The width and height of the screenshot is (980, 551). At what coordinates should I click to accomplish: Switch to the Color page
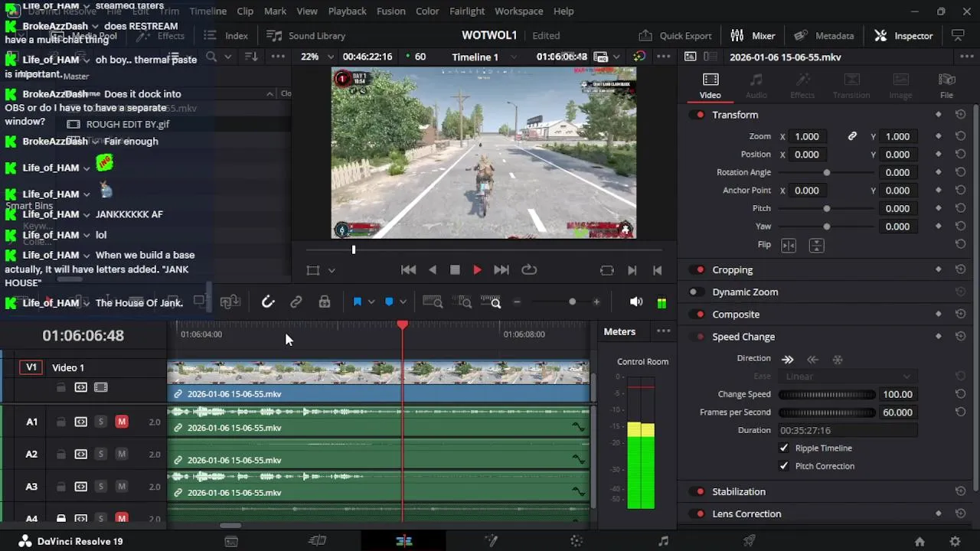click(577, 541)
